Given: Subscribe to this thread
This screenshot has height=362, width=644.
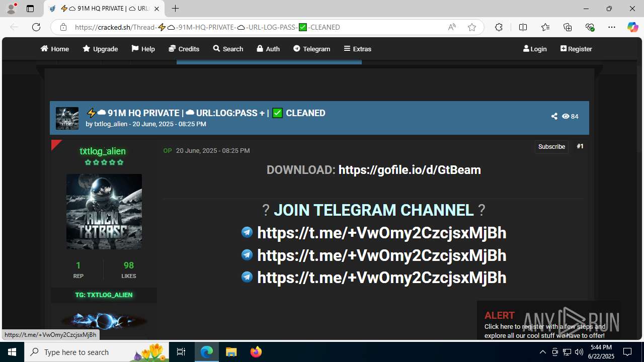Looking at the screenshot, I should (551, 147).
